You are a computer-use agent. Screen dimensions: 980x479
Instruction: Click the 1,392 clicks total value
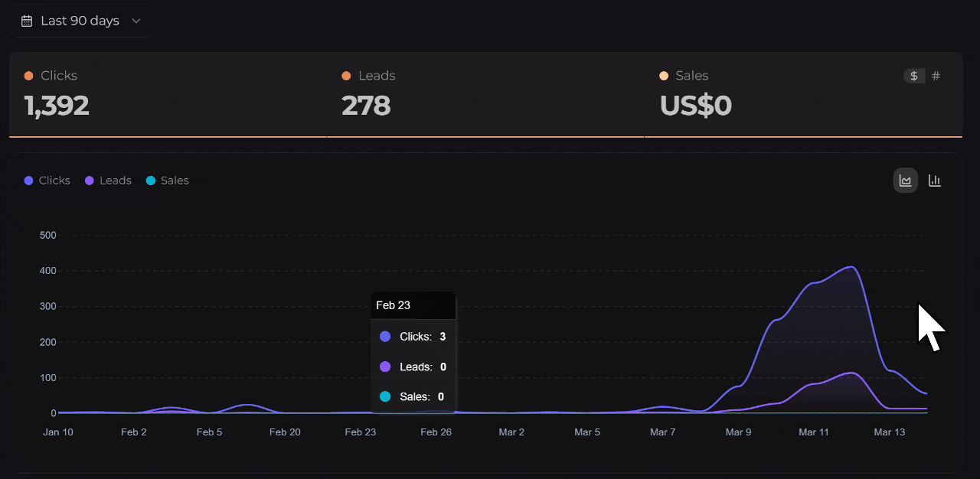[x=57, y=106]
